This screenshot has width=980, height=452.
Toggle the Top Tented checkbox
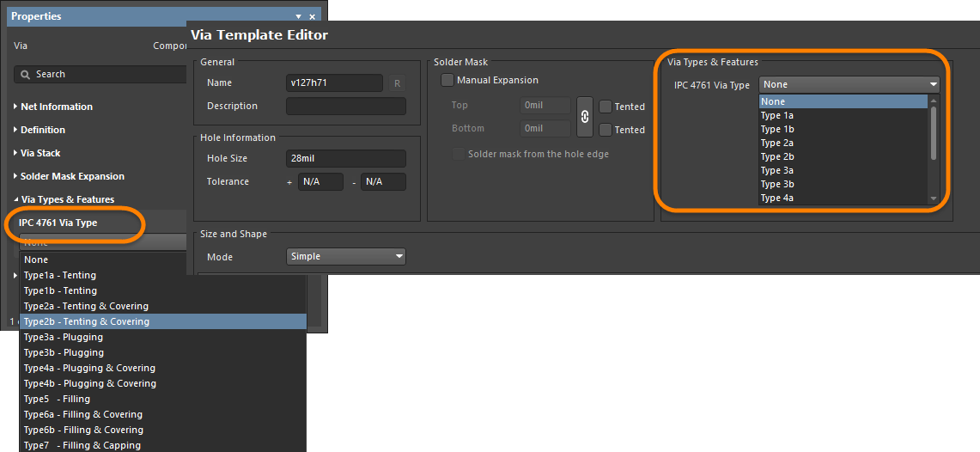point(606,107)
